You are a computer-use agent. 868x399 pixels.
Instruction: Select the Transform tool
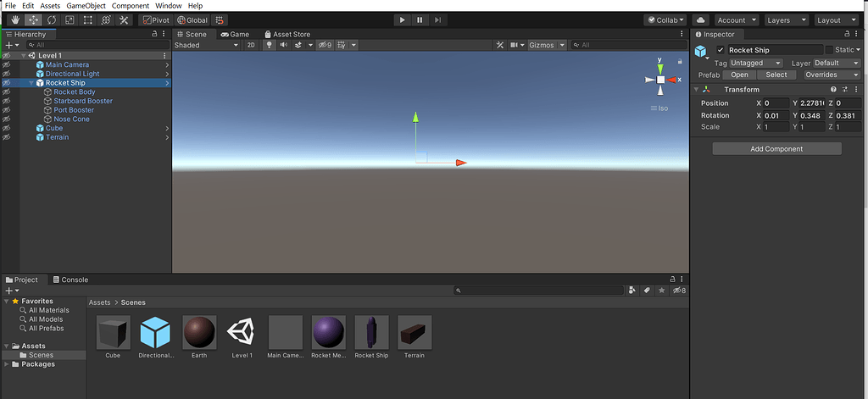(x=106, y=20)
